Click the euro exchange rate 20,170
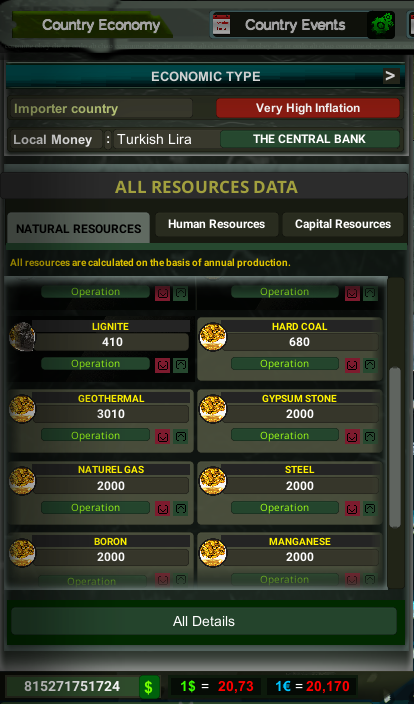 [328, 686]
